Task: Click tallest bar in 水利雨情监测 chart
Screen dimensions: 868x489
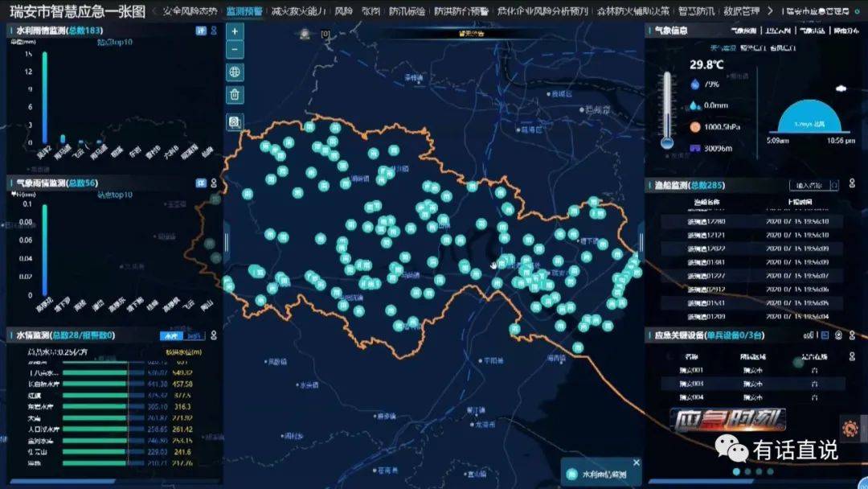Action: [45, 98]
